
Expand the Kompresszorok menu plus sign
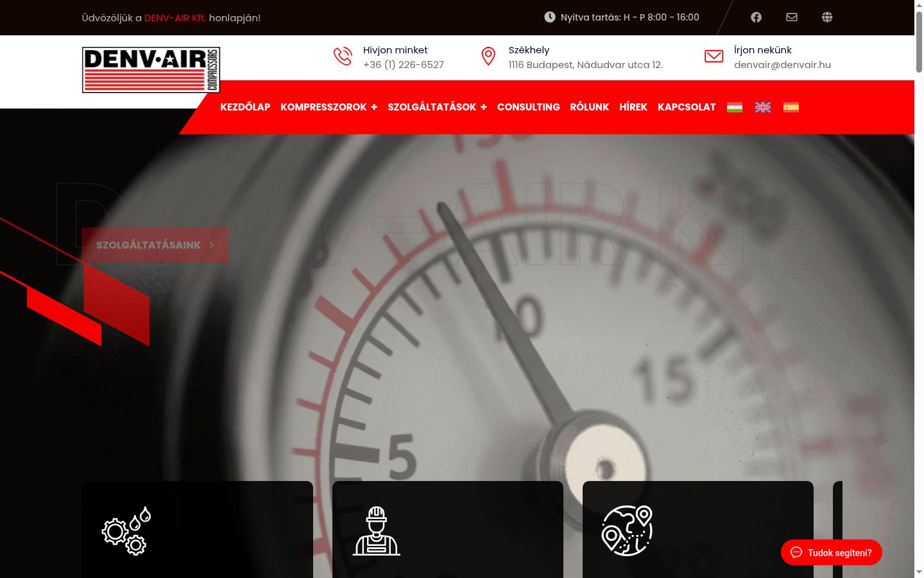[374, 107]
